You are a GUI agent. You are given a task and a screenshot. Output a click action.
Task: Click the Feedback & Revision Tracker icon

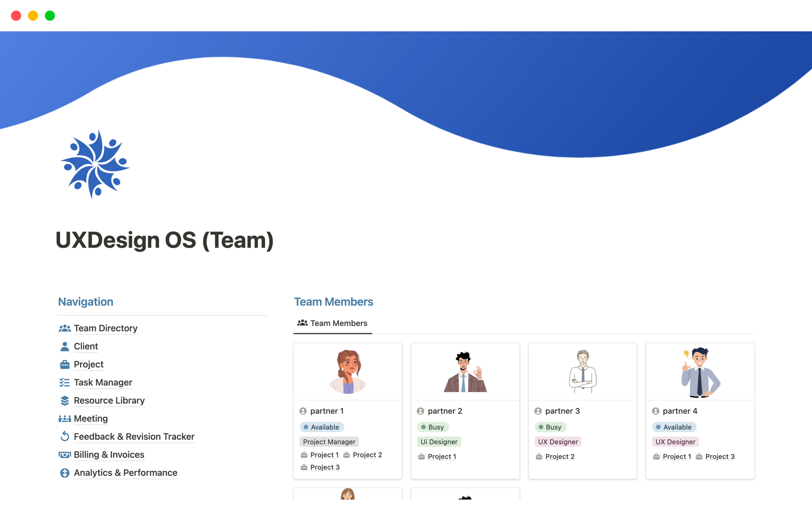(64, 436)
